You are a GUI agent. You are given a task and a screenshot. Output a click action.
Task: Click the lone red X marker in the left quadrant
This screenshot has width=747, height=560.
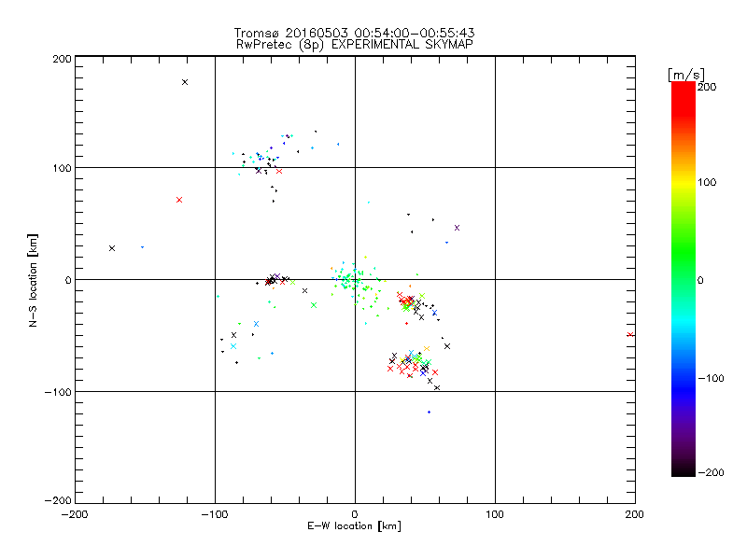179,200
